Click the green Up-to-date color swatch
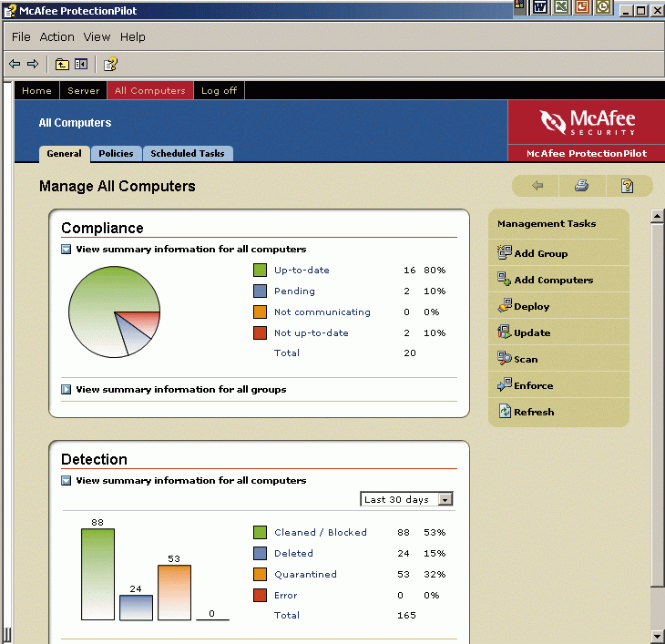The height and width of the screenshot is (644, 665). pyautogui.click(x=260, y=271)
